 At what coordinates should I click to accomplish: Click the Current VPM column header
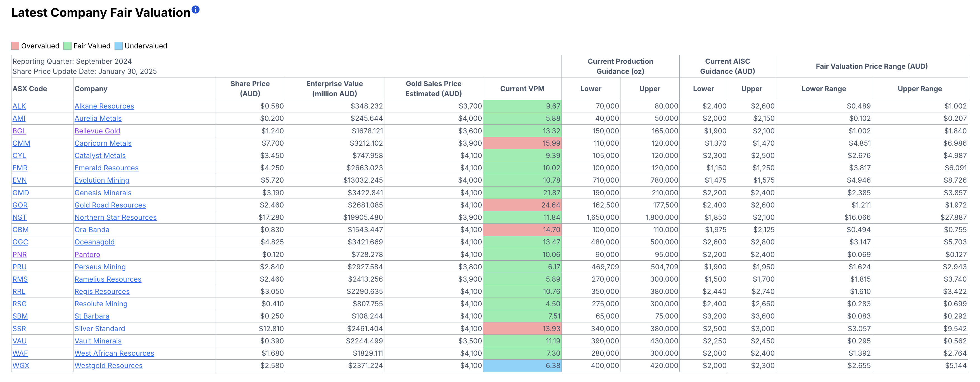(522, 89)
